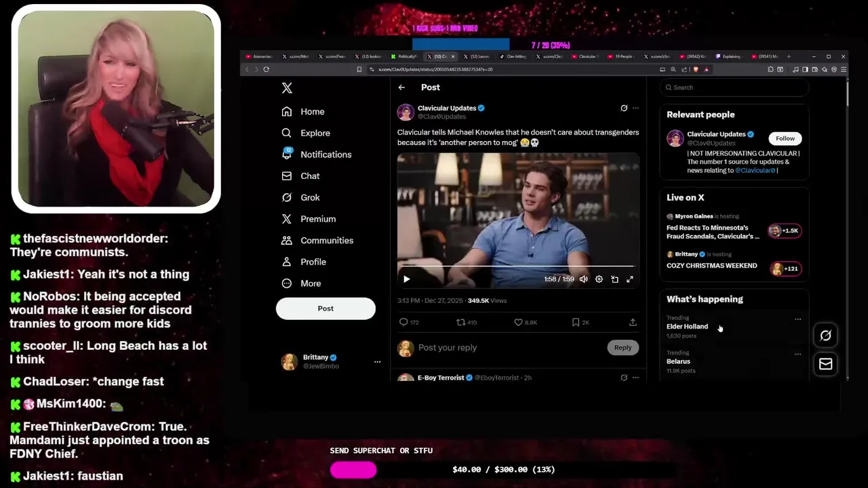The height and width of the screenshot is (488, 868).
Task: Open Clavicular Updates post author name
Action: (446, 108)
